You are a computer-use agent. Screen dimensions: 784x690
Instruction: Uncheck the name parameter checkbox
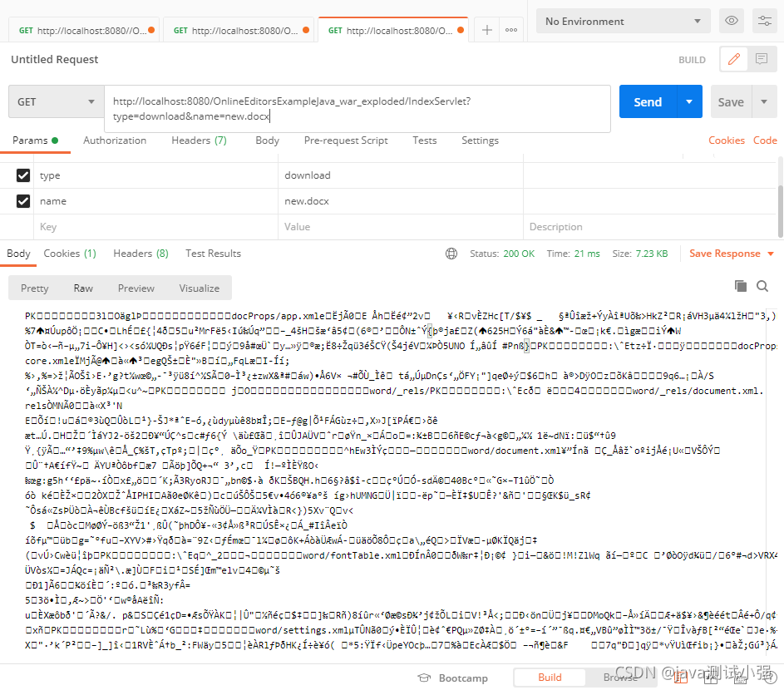(23, 201)
